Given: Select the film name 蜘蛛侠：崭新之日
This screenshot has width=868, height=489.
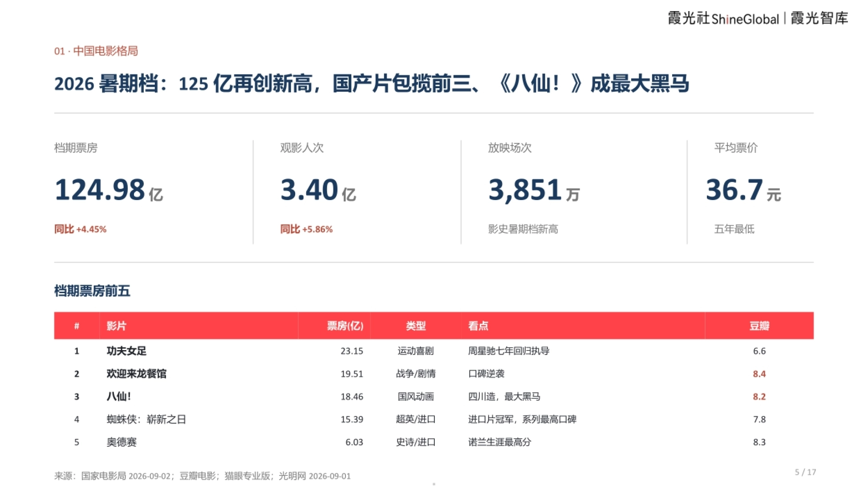Looking at the screenshot, I should [x=146, y=420].
